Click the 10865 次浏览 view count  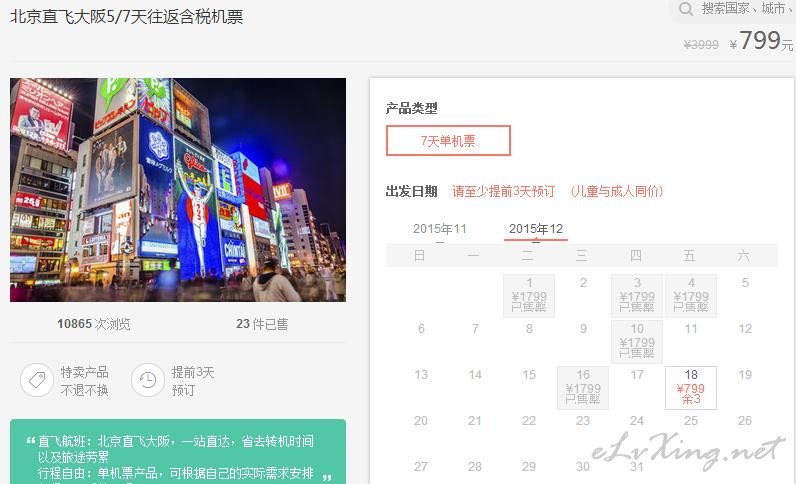tap(93, 324)
